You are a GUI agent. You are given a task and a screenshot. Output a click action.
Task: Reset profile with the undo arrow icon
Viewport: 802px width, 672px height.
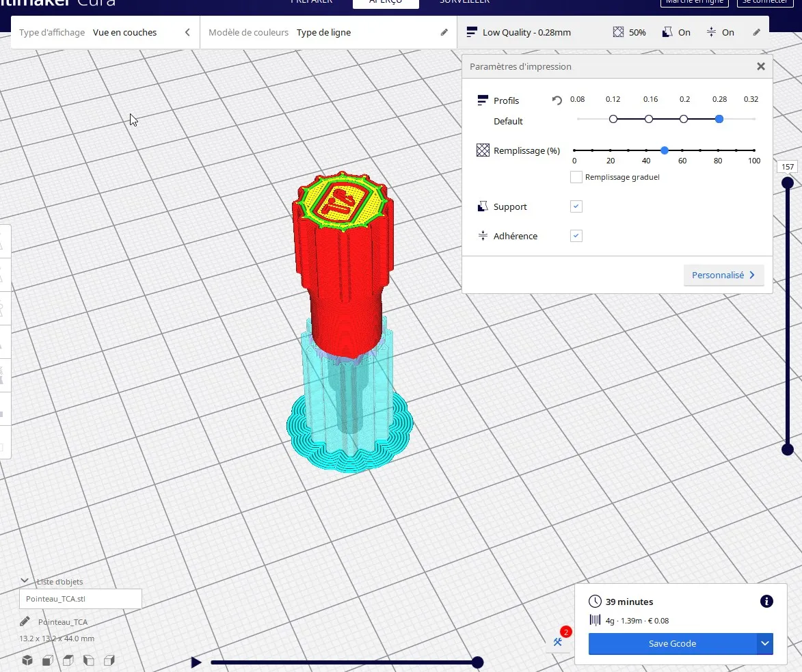[x=557, y=100]
